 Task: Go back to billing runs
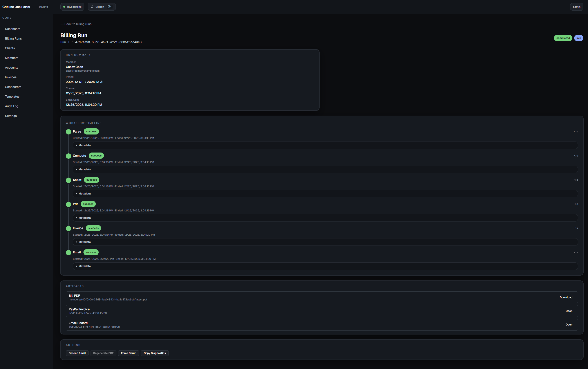[x=76, y=24]
